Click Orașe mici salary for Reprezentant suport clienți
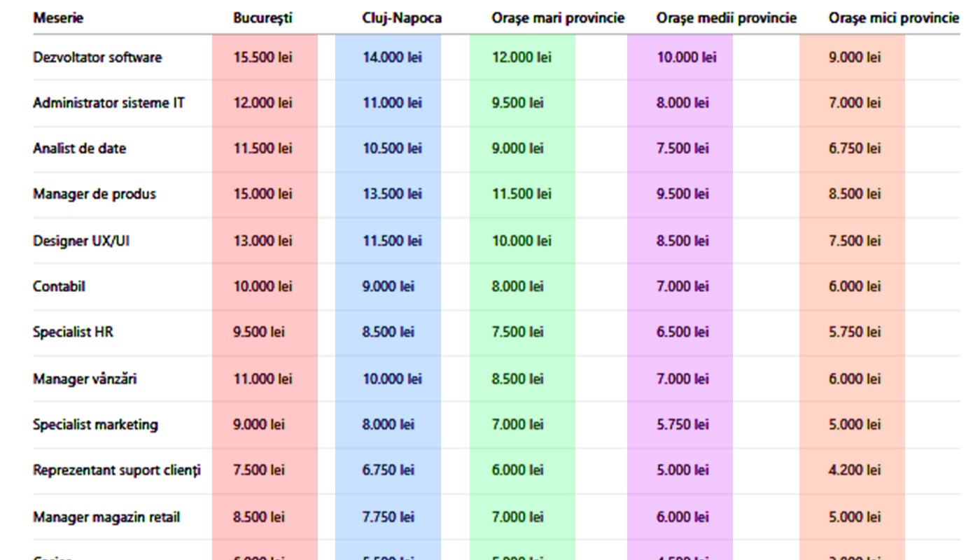980x560 pixels. click(x=855, y=470)
